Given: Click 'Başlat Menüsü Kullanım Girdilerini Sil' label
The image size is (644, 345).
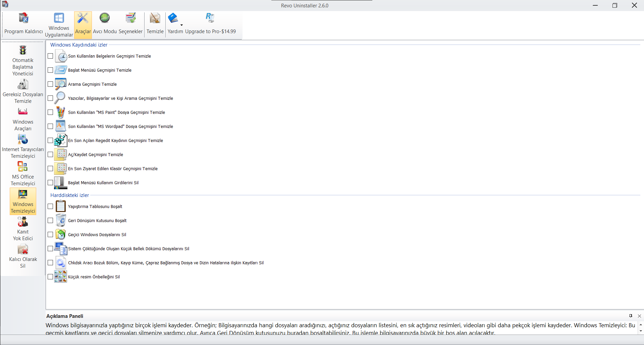Looking at the screenshot, I should pos(103,183).
